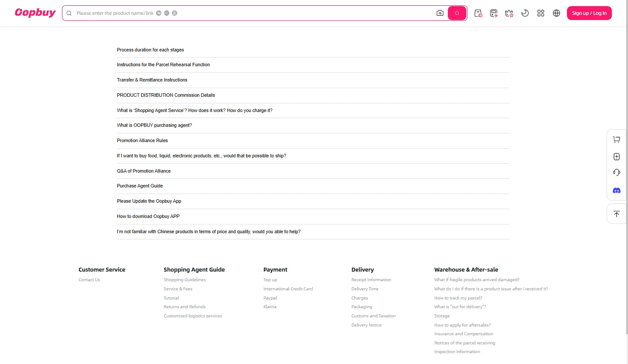The image size is (628, 364).
Task: Open Customs and Taxation footer link
Action: [374, 316]
